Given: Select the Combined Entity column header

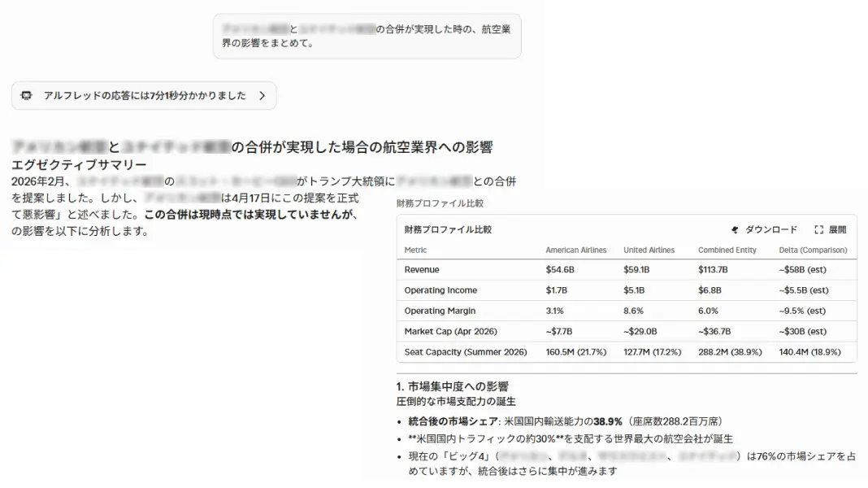Looking at the screenshot, I should (727, 250).
